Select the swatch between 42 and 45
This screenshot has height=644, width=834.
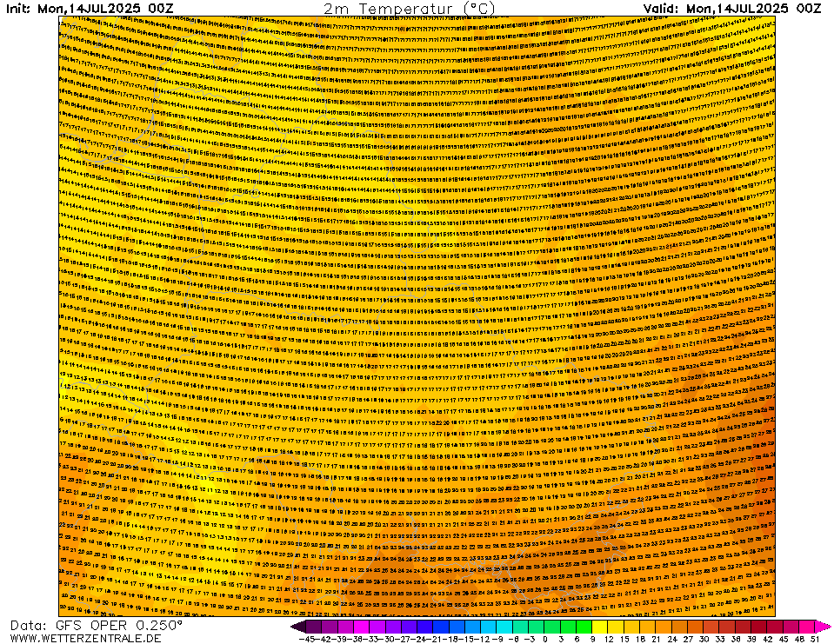coord(774,627)
